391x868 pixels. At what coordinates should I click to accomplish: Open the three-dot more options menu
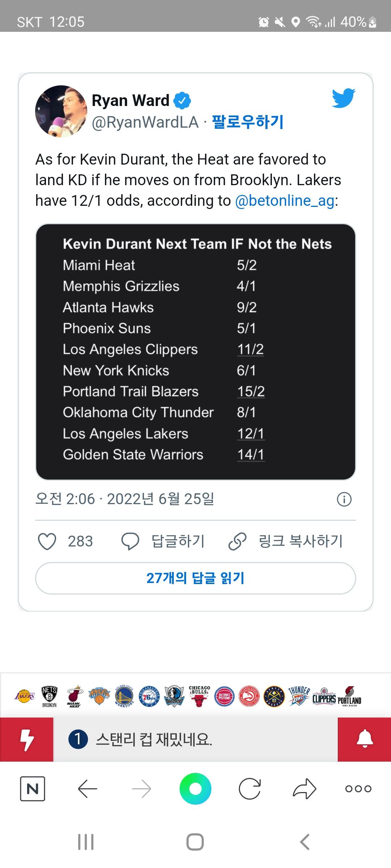click(x=358, y=788)
